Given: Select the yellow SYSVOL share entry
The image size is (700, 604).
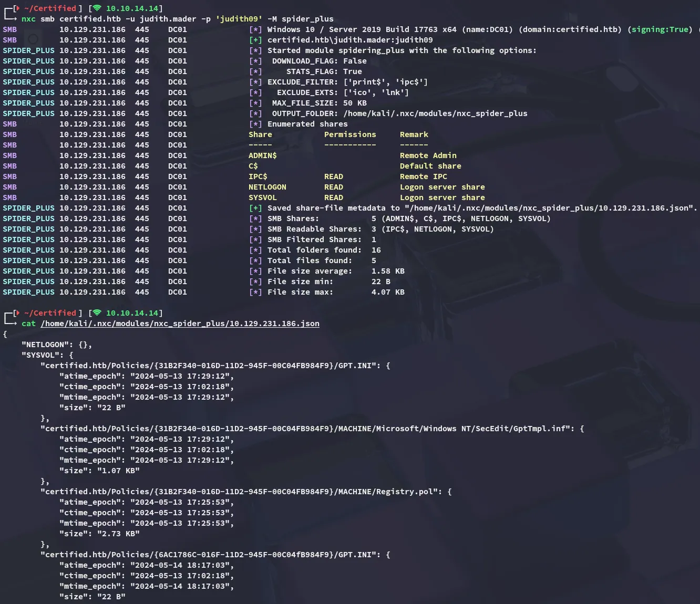Looking at the screenshot, I should 262,197.
